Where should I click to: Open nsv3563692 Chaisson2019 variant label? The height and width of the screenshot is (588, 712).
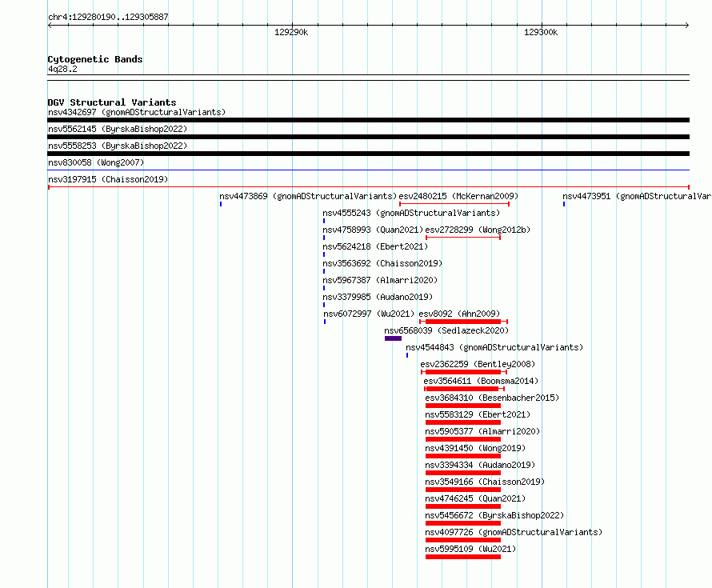coord(382,263)
